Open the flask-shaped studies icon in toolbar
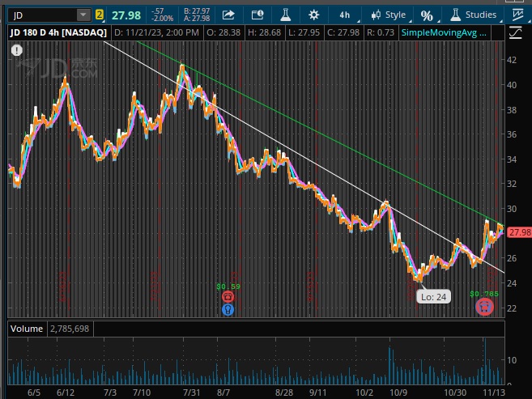Screen dimensions: 532x399 point(285,15)
